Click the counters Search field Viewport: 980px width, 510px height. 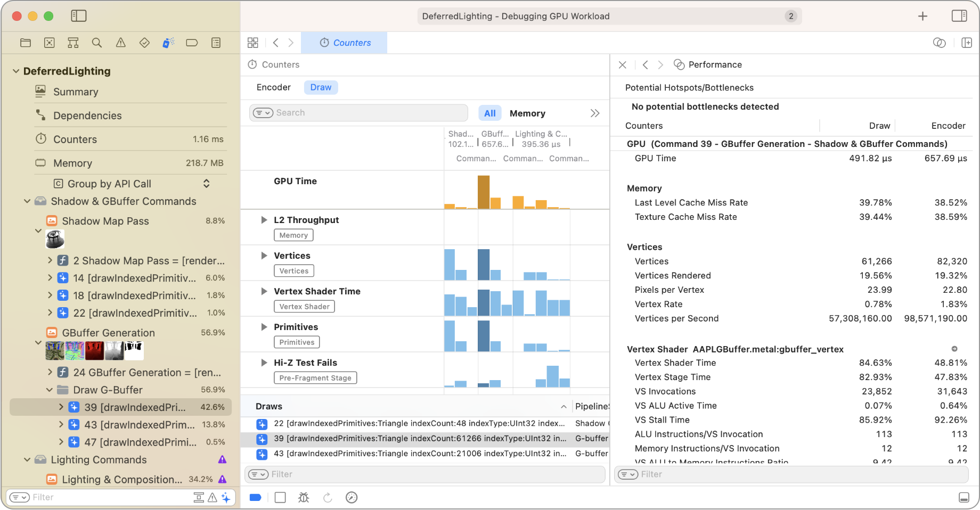point(367,113)
